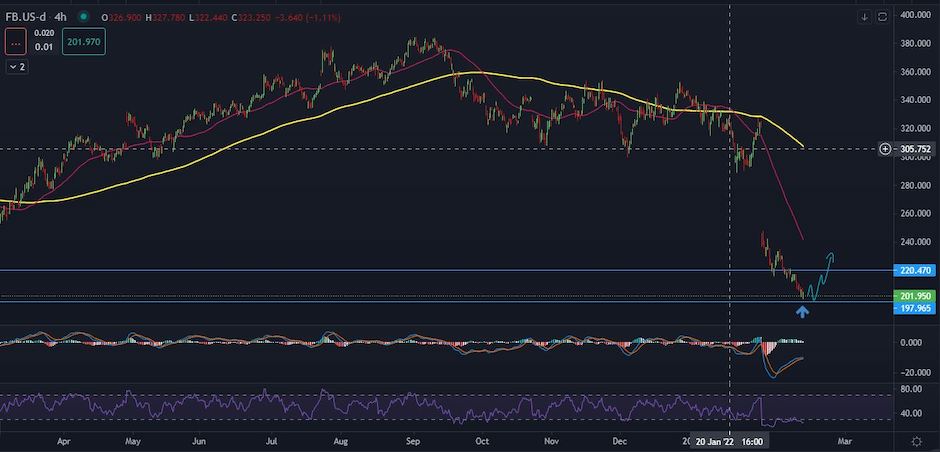
Task: Expand the collapsed indicators legend chevron
Action: click(17, 66)
